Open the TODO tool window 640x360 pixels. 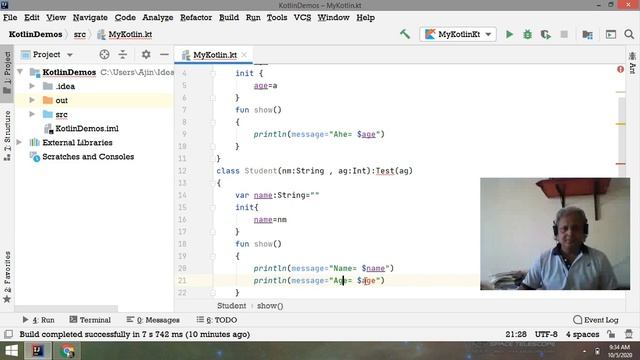[217, 320]
